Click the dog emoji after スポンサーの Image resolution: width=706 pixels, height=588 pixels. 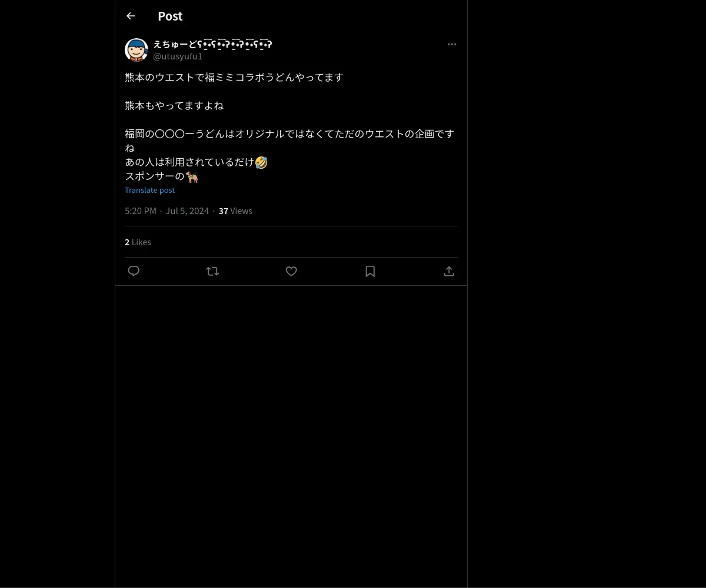pyautogui.click(x=192, y=176)
